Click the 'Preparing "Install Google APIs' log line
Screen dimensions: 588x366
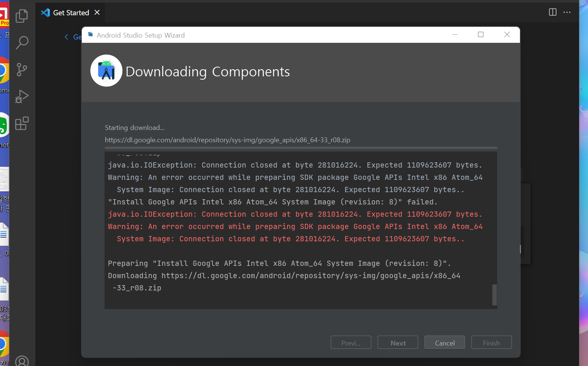[279, 264]
